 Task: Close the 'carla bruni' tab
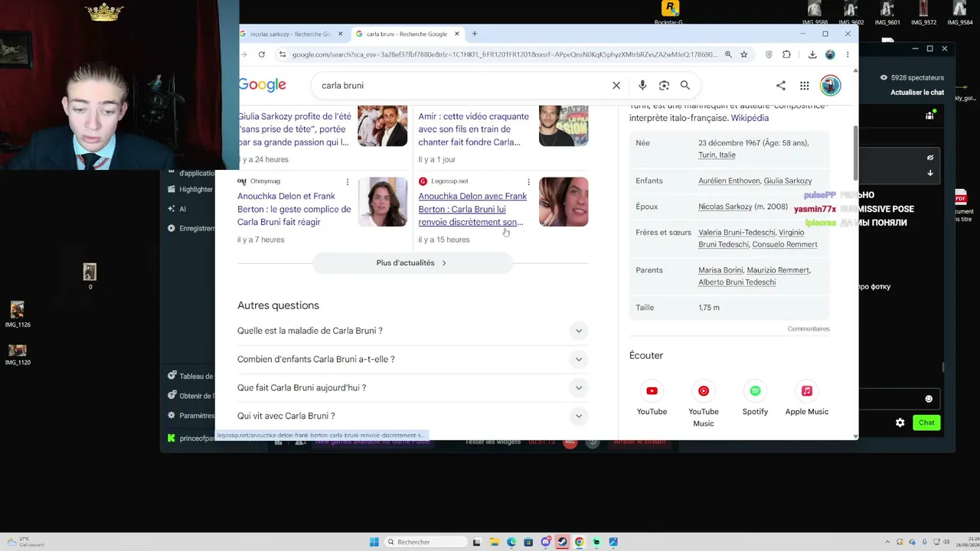[457, 34]
